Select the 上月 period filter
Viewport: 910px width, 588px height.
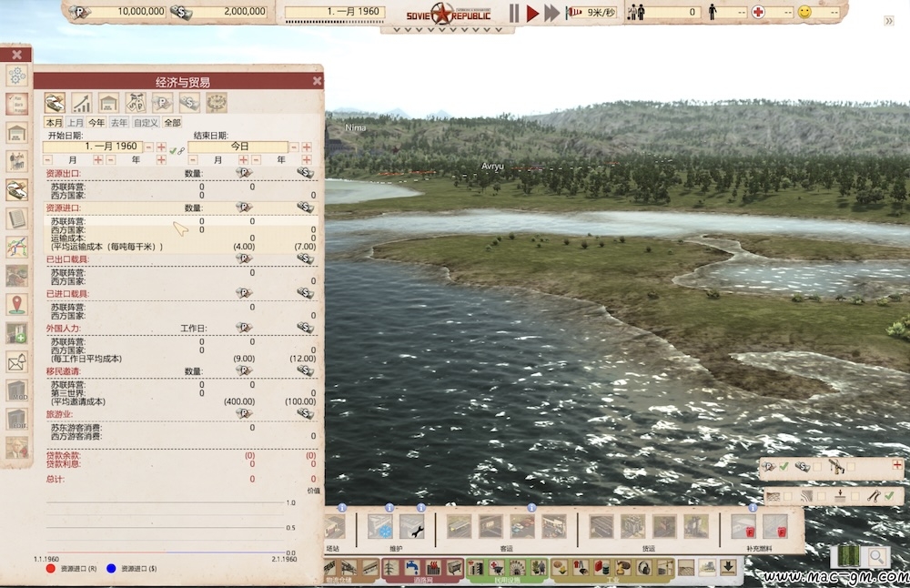click(76, 123)
